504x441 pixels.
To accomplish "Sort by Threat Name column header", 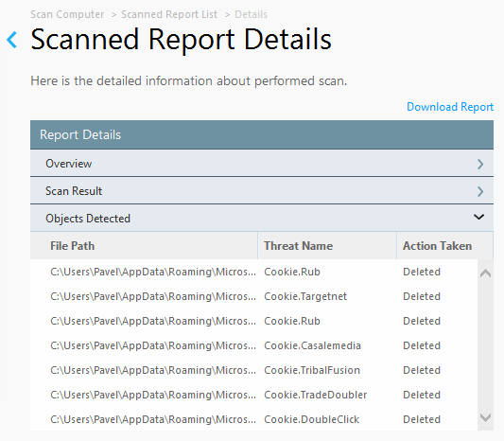I will pyautogui.click(x=327, y=246).
